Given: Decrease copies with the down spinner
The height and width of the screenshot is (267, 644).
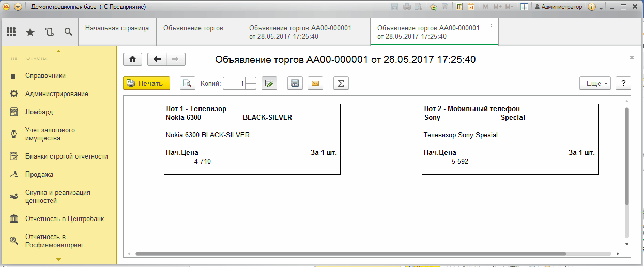Looking at the screenshot, I should coord(251,86).
